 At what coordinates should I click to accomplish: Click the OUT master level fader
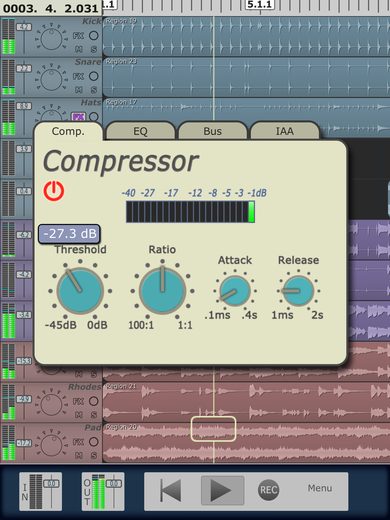click(114, 484)
